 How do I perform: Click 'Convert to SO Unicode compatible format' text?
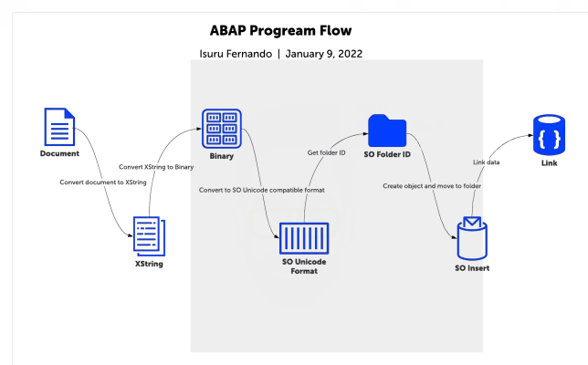[x=262, y=190]
